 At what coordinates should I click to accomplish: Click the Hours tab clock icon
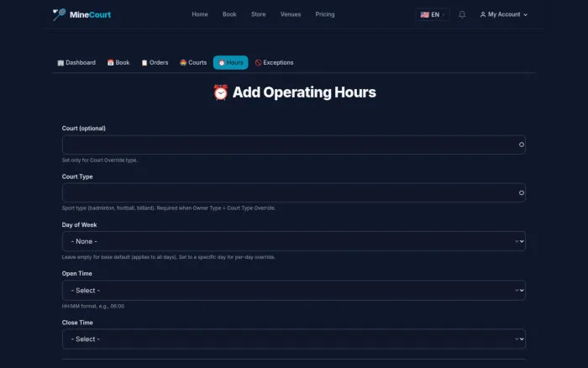coord(222,63)
